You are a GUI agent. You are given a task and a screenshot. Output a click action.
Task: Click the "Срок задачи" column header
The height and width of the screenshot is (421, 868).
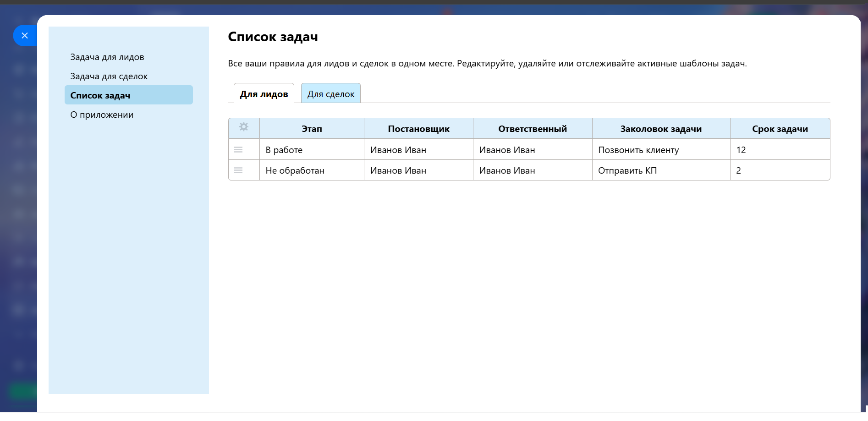780,129
